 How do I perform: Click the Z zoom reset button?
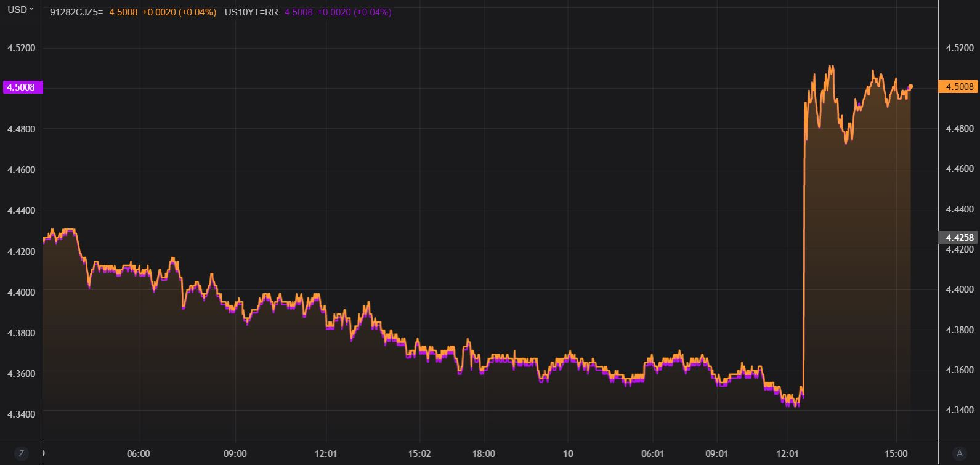click(22, 453)
